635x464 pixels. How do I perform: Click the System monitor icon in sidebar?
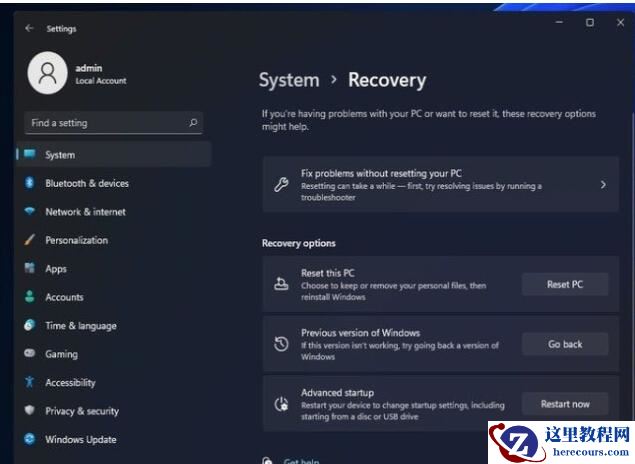pyautogui.click(x=30, y=154)
